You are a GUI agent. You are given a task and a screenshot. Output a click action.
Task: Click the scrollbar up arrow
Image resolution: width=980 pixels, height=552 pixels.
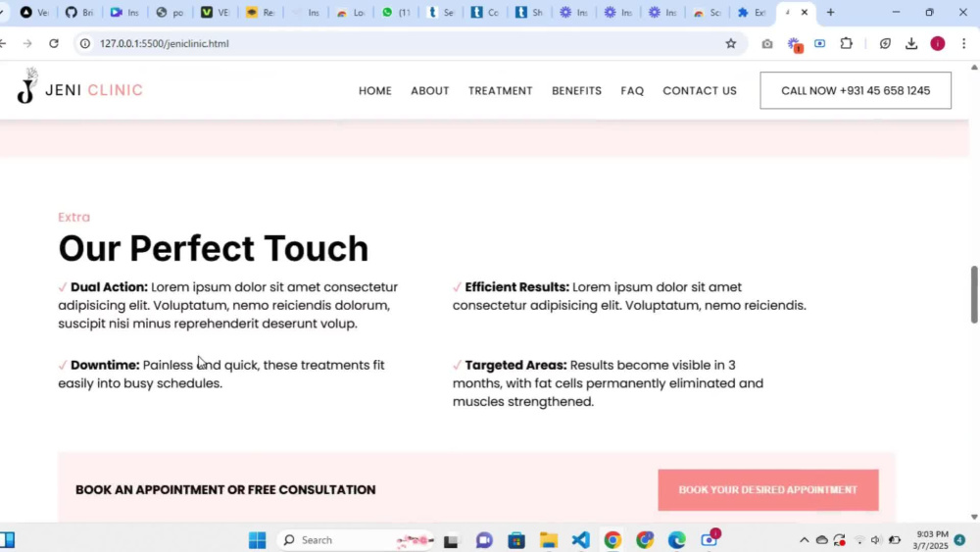(x=974, y=68)
